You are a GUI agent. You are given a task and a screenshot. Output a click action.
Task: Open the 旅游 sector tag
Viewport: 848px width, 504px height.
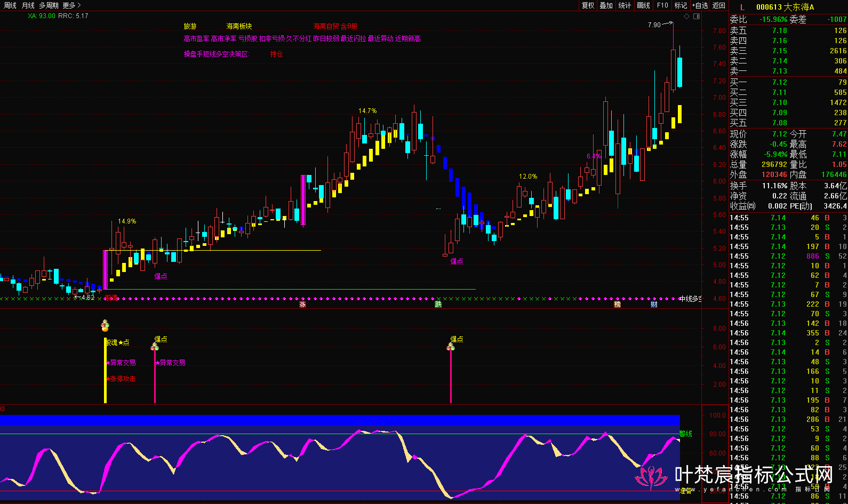click(x=190, y=26)
